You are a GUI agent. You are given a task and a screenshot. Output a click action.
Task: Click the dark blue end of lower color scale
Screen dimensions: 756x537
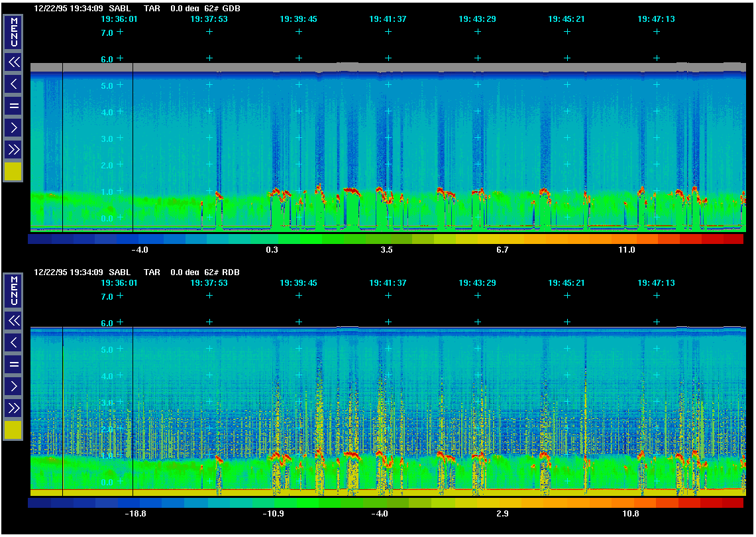tap(39, 503)
